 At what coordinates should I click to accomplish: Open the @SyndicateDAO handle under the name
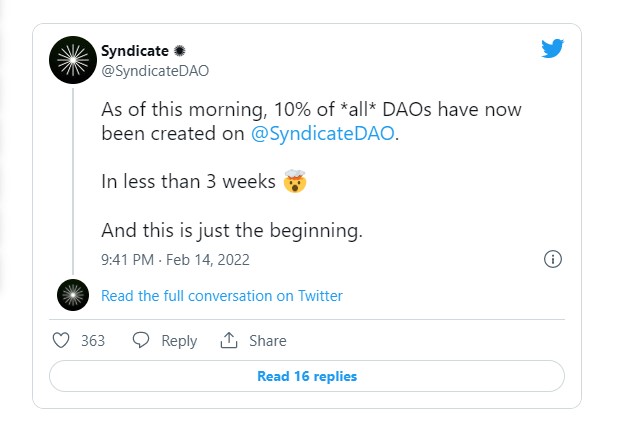[x=154, y=70]
